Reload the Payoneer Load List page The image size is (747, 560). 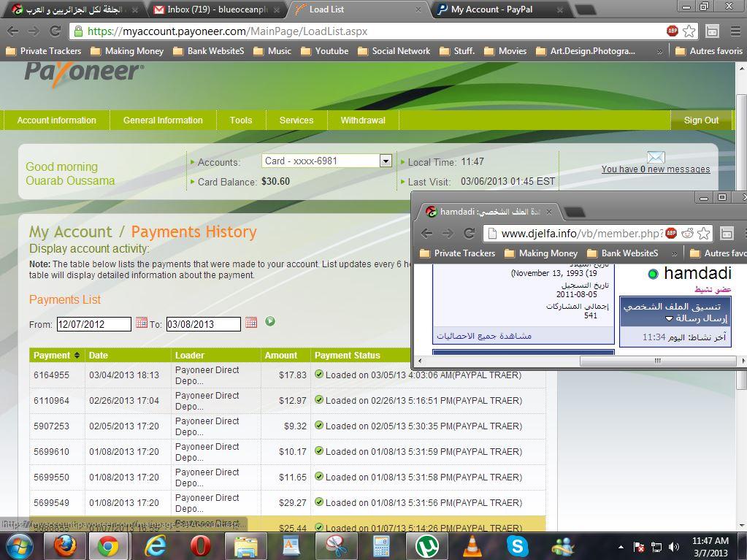(x=55, y=31)
